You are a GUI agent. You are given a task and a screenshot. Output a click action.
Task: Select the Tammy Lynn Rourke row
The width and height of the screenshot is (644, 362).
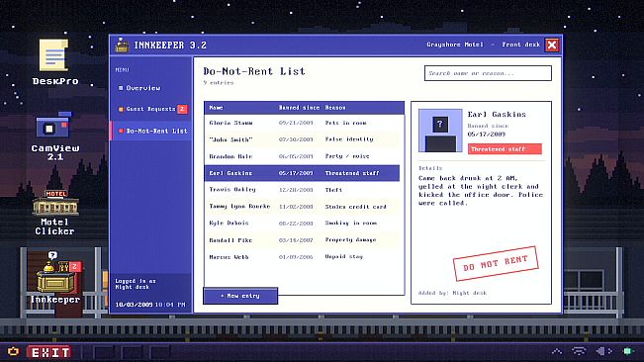302,207
